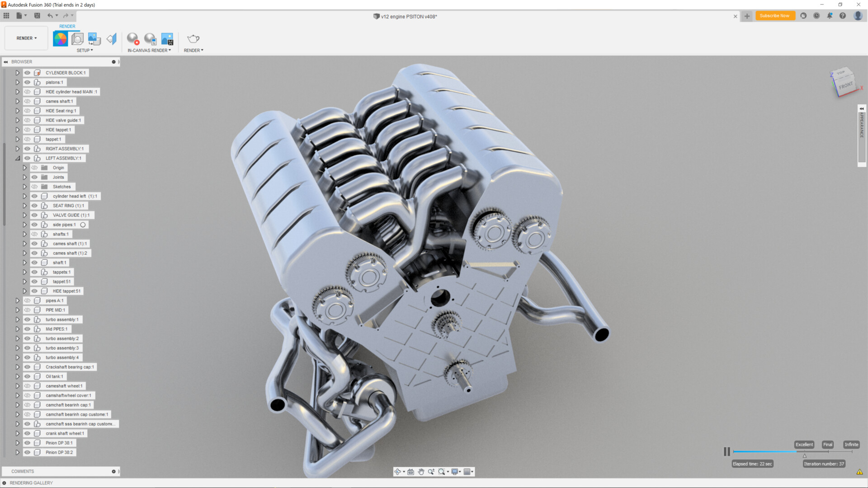Open the Texture Map Controls tool
The width and height of the screenshot is (868, 488).
point(94,38)
